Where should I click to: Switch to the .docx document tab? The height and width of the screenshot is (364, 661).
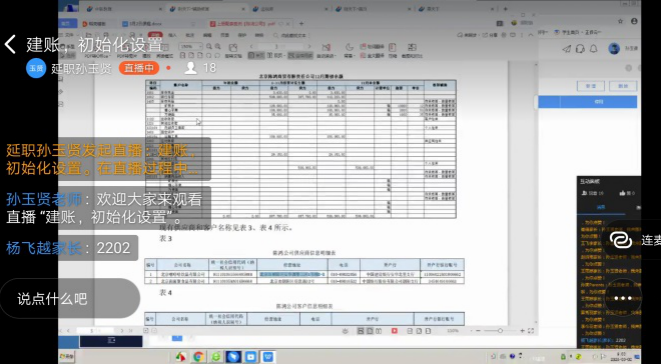tap(160, 24)
